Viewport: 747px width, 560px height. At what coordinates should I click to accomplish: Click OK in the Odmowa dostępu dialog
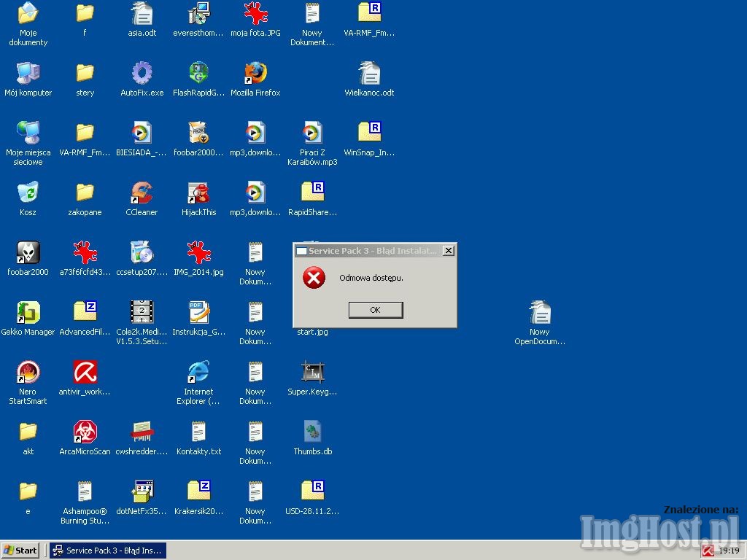(x=376, y=310)
